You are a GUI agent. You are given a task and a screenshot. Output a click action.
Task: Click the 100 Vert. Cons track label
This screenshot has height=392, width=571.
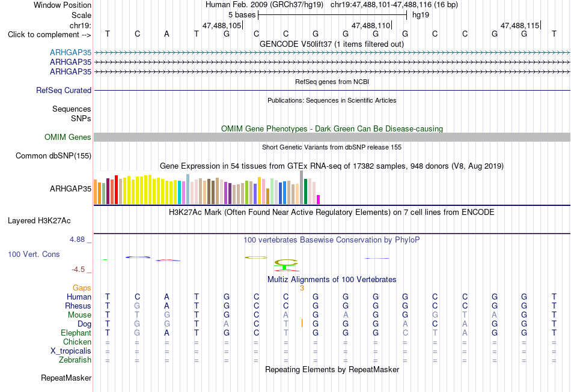tap(34, 254)
